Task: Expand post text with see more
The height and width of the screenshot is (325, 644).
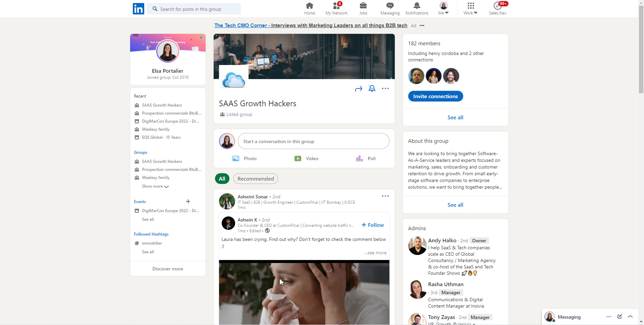Action: click(375, 253)
